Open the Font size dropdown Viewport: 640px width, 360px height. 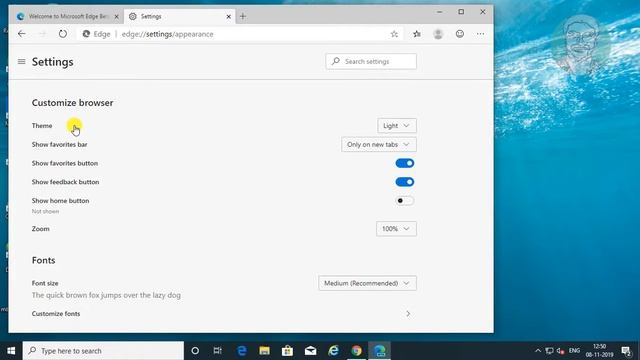coord(367,283)
